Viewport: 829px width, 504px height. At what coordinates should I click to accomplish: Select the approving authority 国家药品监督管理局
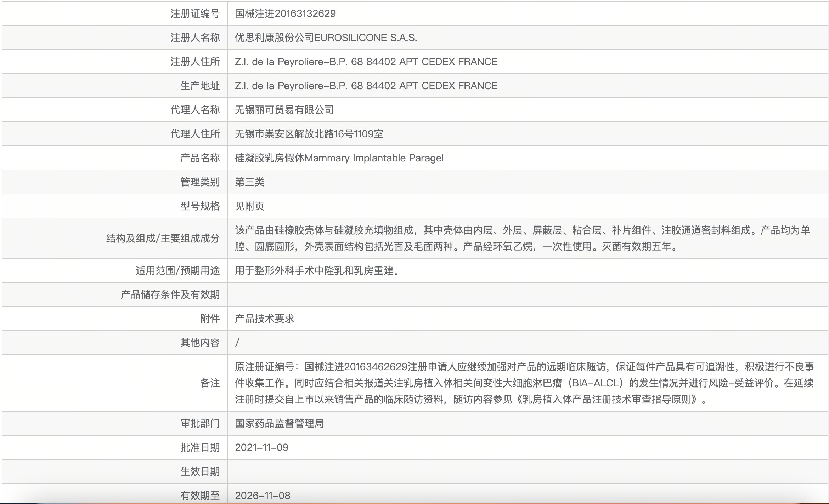pyautogui.click(x=279, y=423)
